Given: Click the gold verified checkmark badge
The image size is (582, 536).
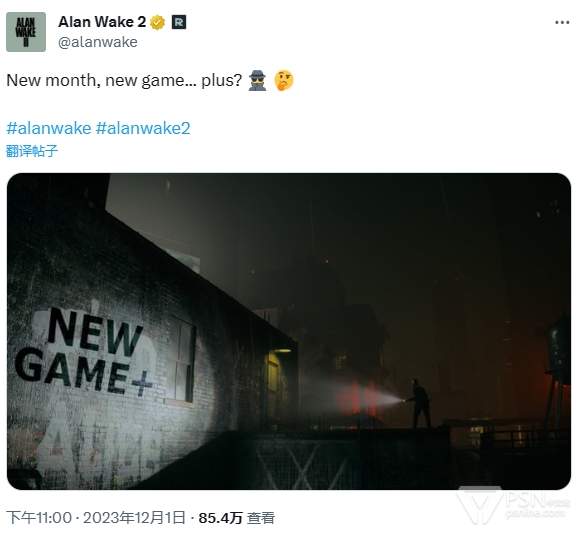Looking at the screenshot, I should pos(158,23).
